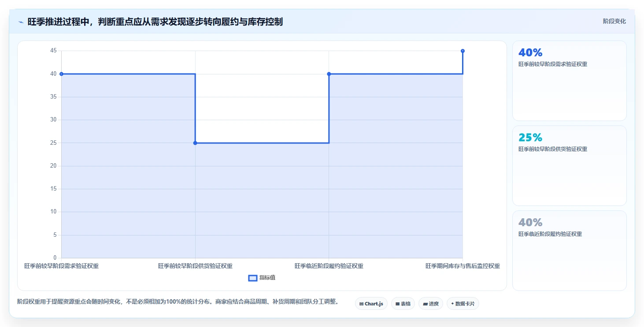Click the data point at value 25
The image size is (644, 327).
[x=195, y=143]
